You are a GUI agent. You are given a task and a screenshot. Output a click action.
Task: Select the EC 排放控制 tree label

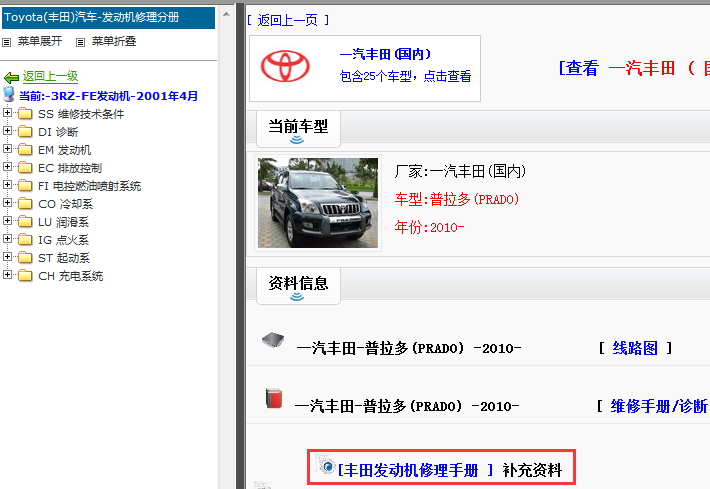[x=70, y=168]
